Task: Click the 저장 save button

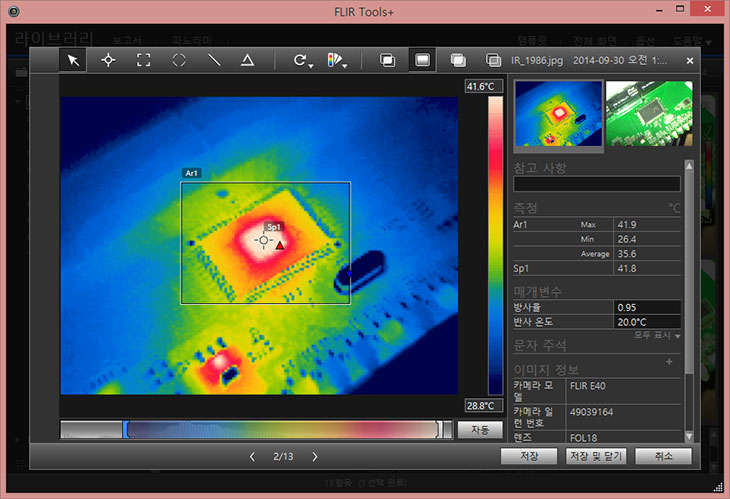Action: (x=529, y=456)
